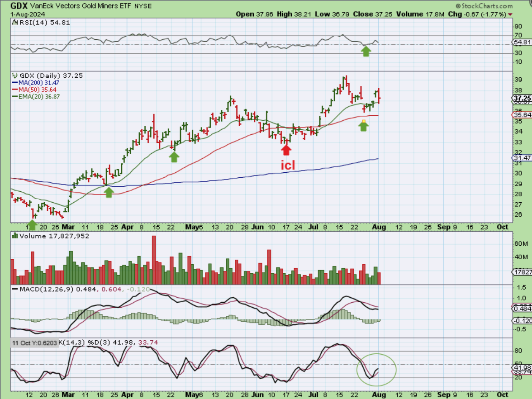Click 'Jul' on the bottom date axis
Screen dimensions: 532x399
click(314, 395)
